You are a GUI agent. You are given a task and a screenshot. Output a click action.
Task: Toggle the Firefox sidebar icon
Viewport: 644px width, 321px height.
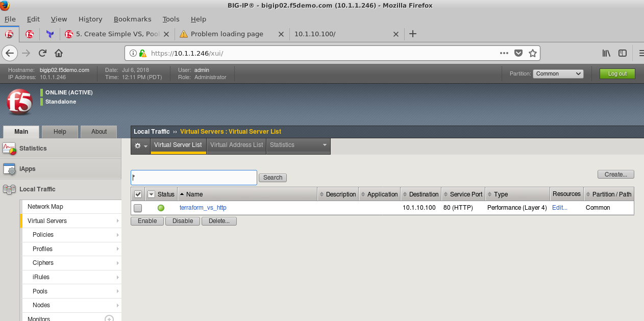tap(623, 53)
